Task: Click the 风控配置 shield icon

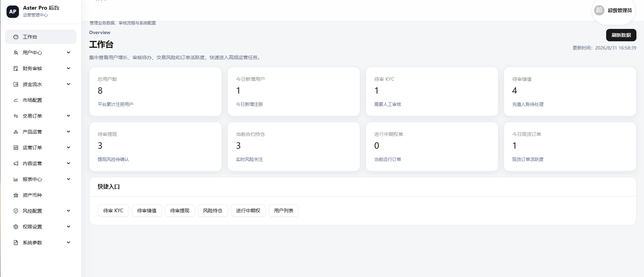Action: coord(16,211)
